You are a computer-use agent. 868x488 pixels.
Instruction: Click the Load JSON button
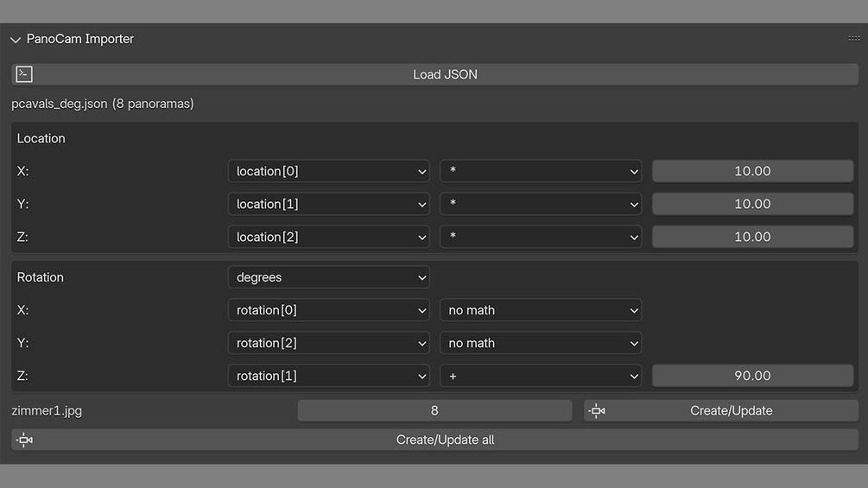pyautogui.click(x=435, y=74)
